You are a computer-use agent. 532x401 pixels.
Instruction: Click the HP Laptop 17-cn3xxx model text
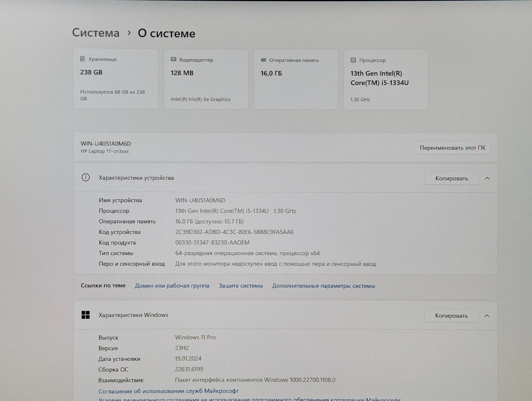(x=105, y=151)
